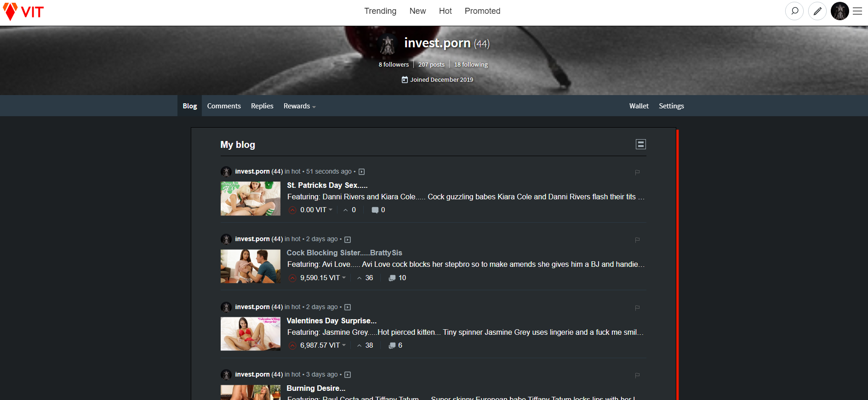This screenshot has width=868, height=400.
Task: Open thumbnail of the St. Patricks Day post
Action: tap(251, 198)
